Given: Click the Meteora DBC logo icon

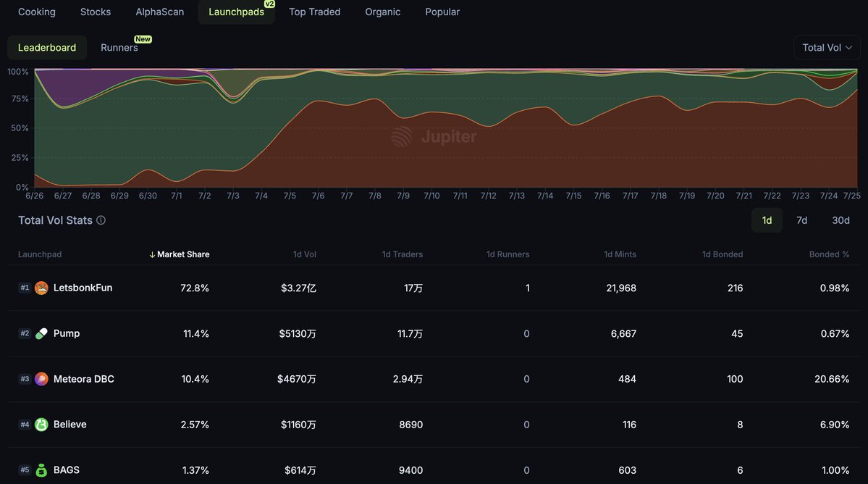Looking at the screenshot, I should click(41, 379).
